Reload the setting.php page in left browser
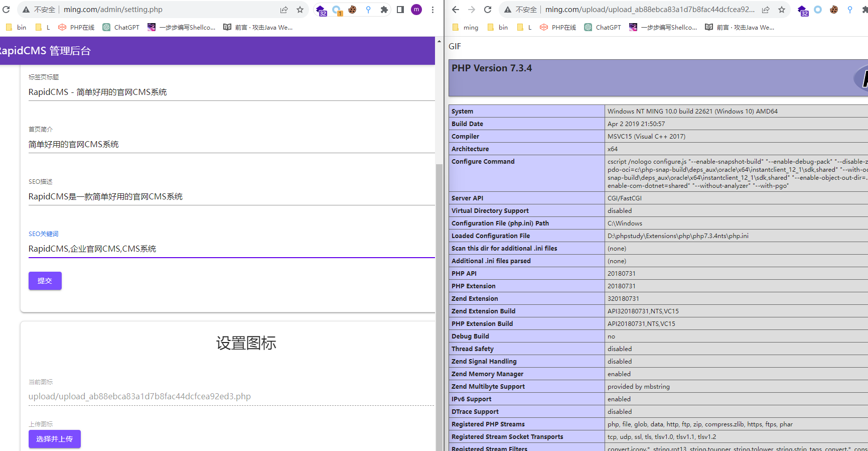The height and width of the screenshot is (451, 868). [x=6, y=10]
